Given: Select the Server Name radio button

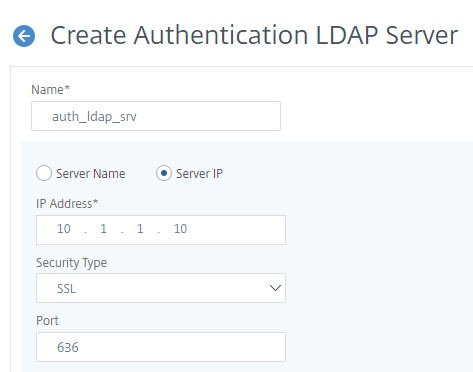Looking at the screenshot, I should tap(44, 173).
